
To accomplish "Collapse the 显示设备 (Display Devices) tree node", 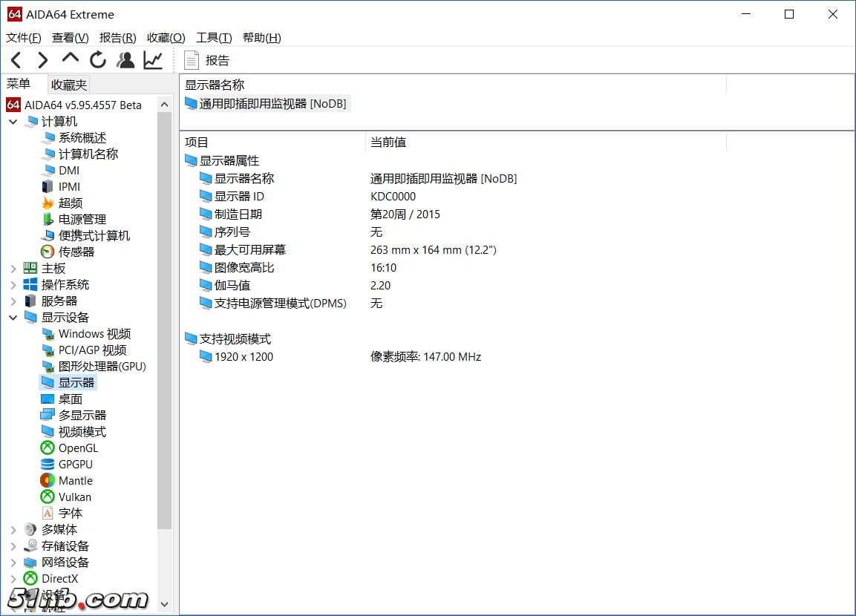I will click(x=13, y=317).
